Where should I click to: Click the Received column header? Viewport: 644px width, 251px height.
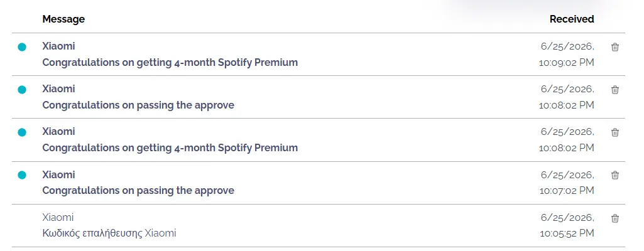[x=572, y=19]
